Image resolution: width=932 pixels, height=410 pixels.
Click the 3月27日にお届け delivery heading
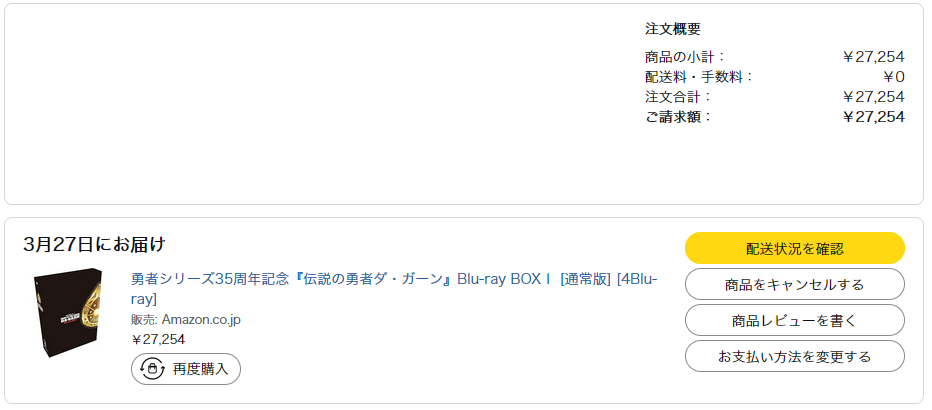[94, 245]
